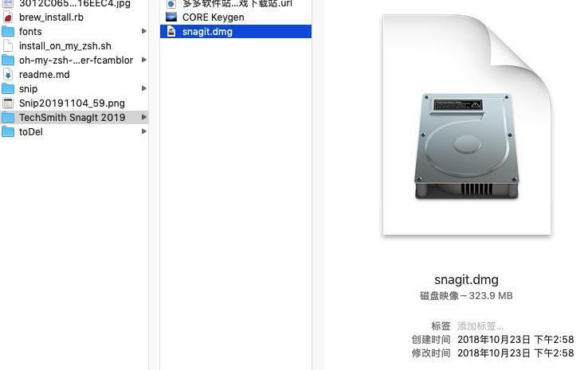Click the brew_install.rb Ruby file icon
The width and height of the screenshot is (588, 370).
pyautogui.click(x=8, y=18)
